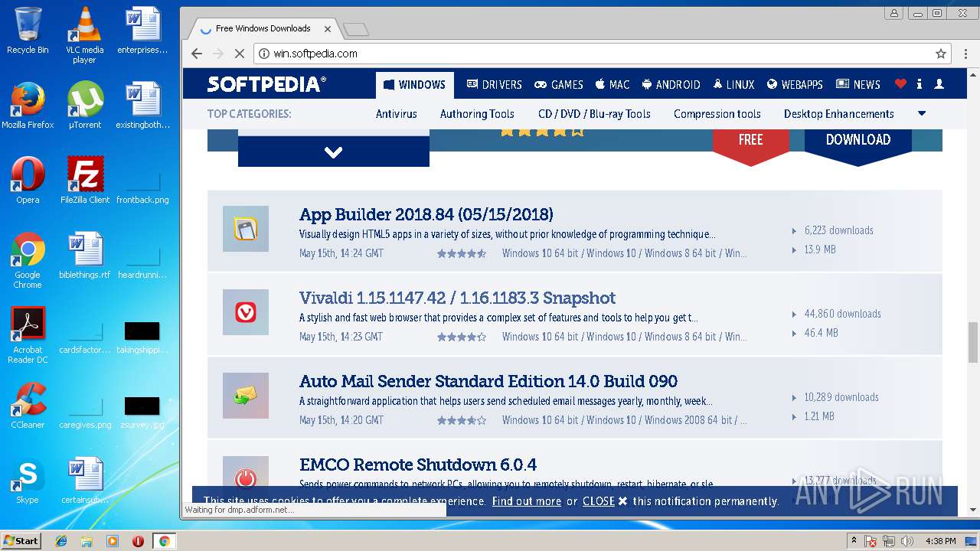Launch VLC media player from desktop
The image size is (980, 551).
pos(84,35)
